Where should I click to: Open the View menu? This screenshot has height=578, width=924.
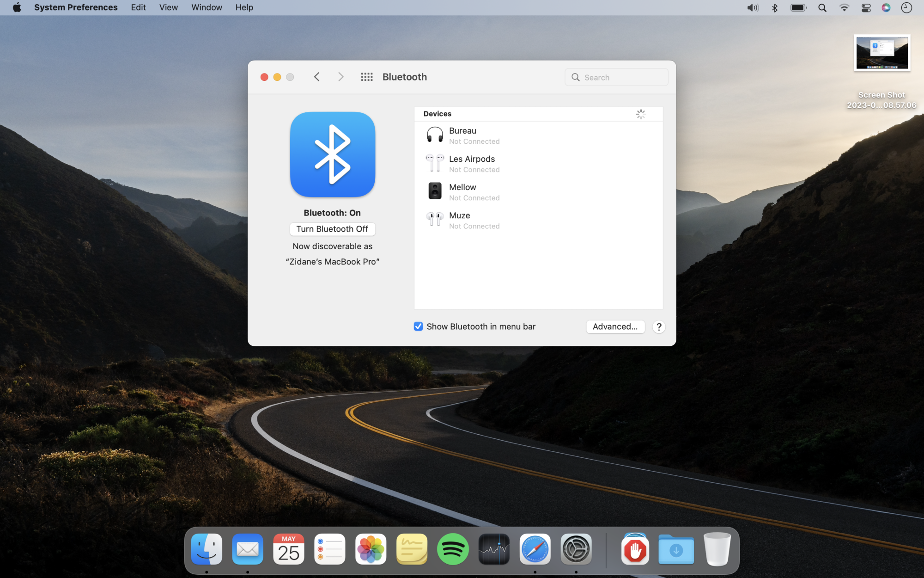click(168, 7)
